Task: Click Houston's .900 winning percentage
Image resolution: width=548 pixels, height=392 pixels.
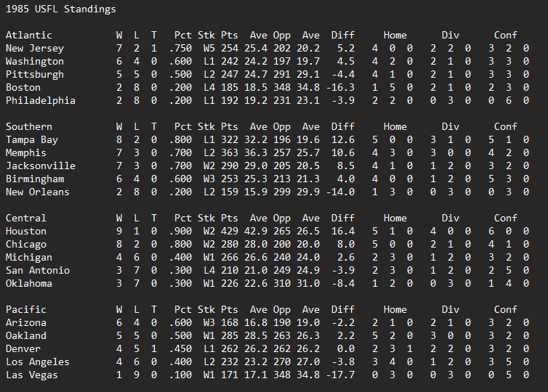Action: click(180, 231)
